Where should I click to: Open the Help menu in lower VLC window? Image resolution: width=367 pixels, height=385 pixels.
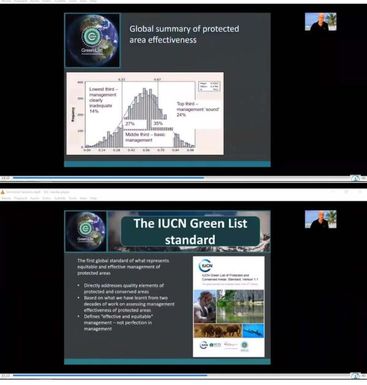tap(93, 198)
